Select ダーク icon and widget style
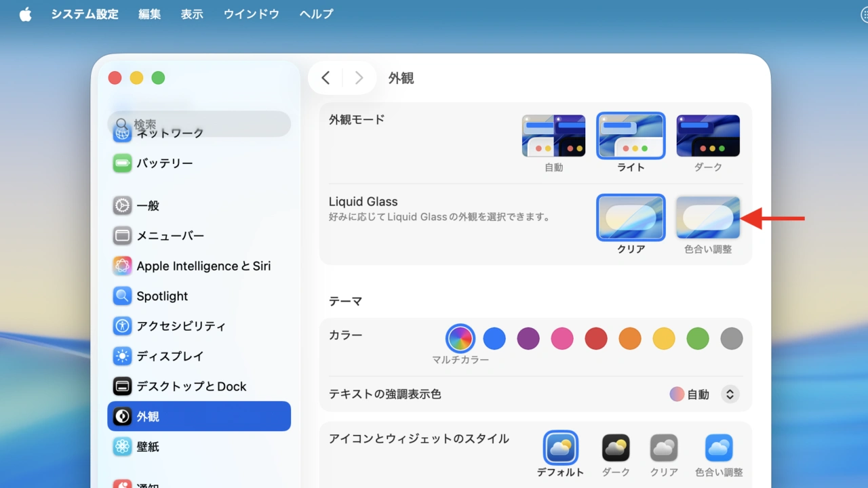The image size is (868, 488). click(616, 448)
